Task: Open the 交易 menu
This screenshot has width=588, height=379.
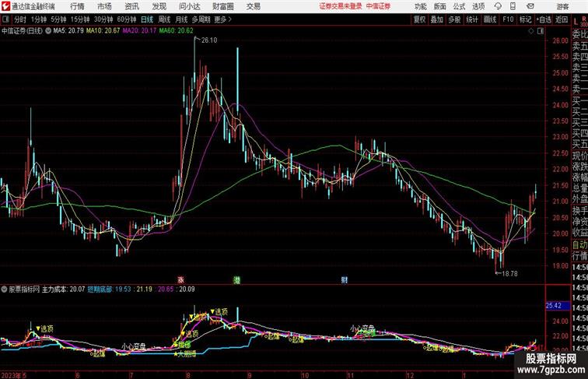Action: (253, 6)
